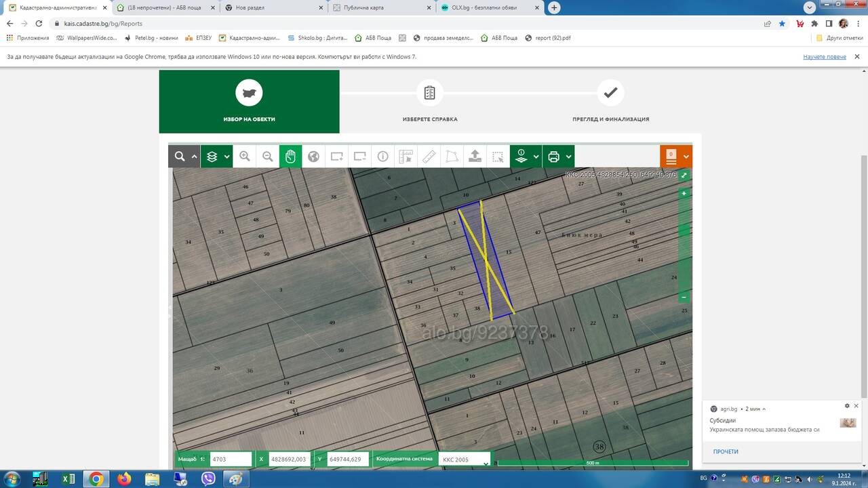This screenshot has width=868, height=488.
Task: Select the 'Избор на обекти' step
Action: click(x=249, y=102)
